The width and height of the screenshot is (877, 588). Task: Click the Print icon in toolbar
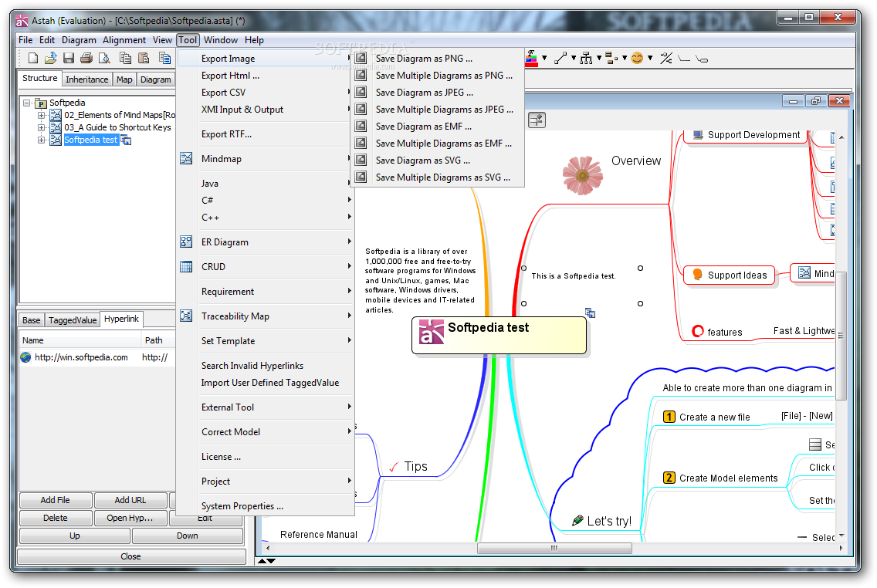(x=86, y=58)
